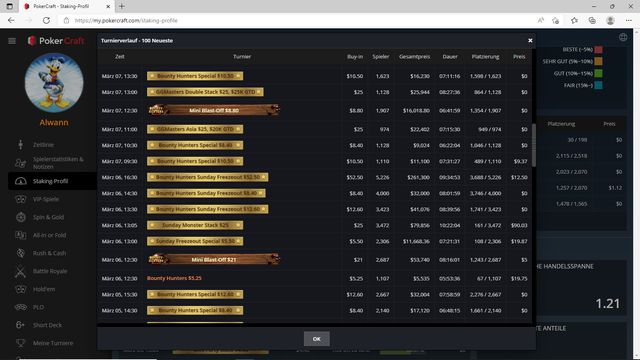Screen dimensions: 640x360
Task: Click the Staking-Profil gauge icon
Action: 20,181
